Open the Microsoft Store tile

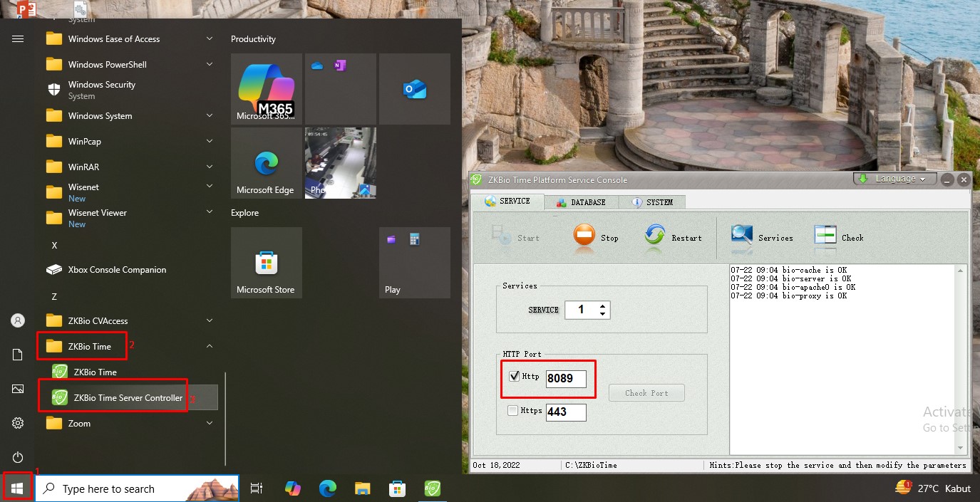click(x=267, y=263)
